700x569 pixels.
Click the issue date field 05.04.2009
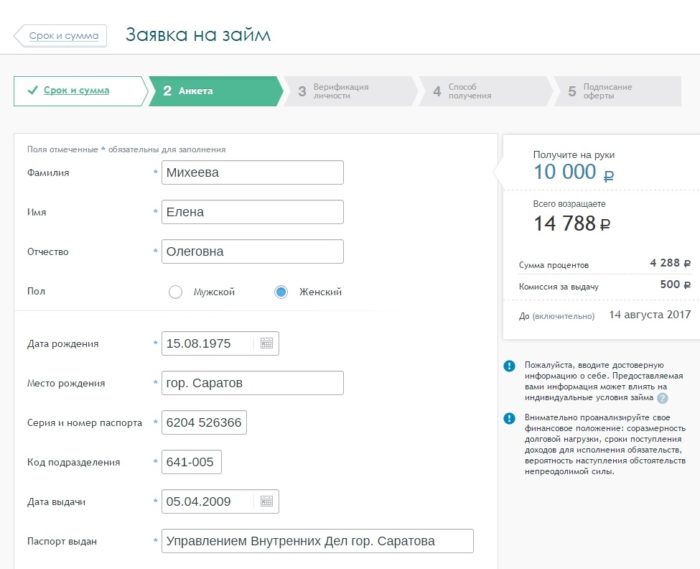[220, 501]
